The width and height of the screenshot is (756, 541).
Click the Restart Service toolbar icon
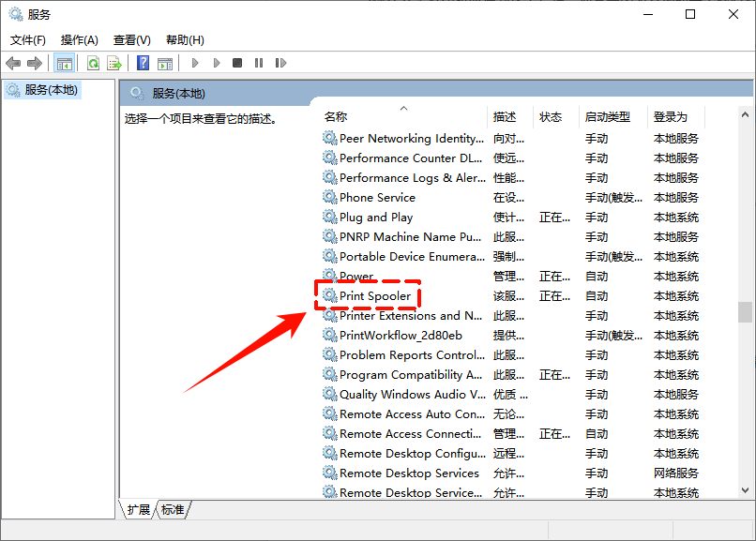tap(280, 63)
